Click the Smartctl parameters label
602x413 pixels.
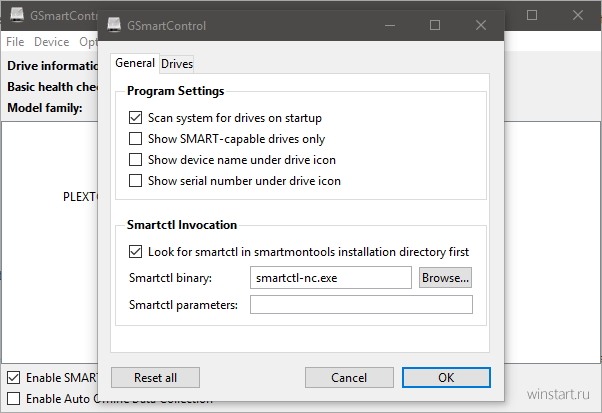coord(183,305)
